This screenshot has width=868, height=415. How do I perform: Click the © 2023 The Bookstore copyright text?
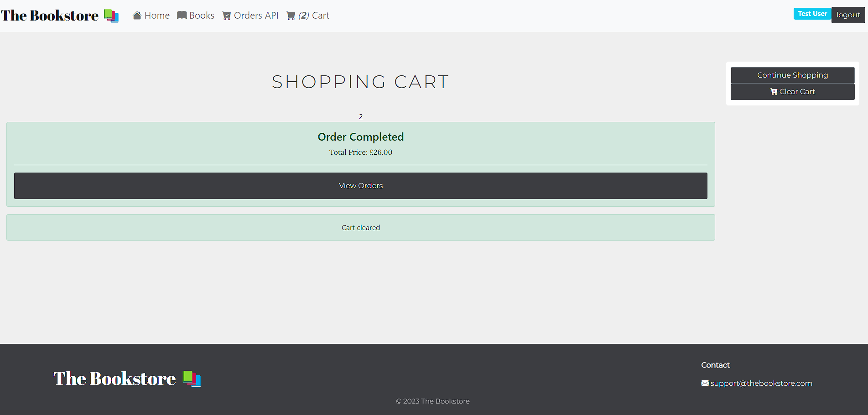point(433,401)
